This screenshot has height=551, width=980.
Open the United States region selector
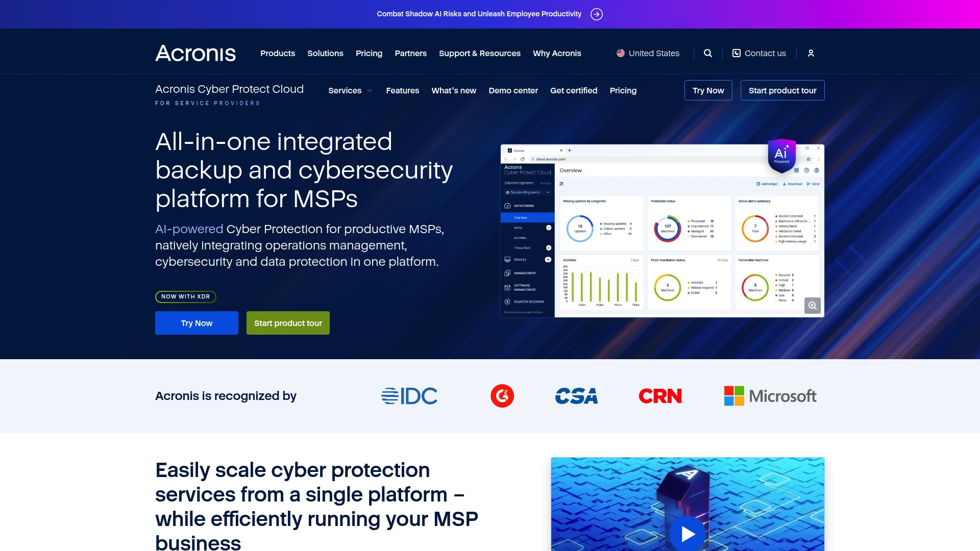[653, 53]
